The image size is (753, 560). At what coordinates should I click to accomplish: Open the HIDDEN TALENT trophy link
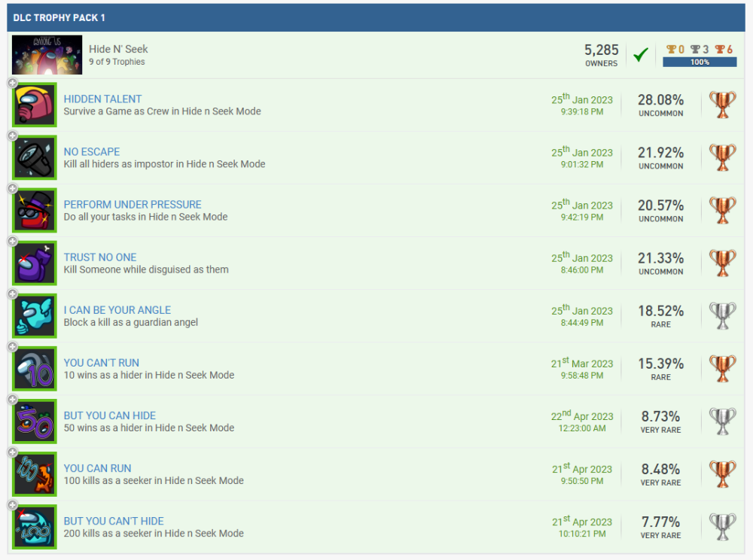(x=102, y=99)
